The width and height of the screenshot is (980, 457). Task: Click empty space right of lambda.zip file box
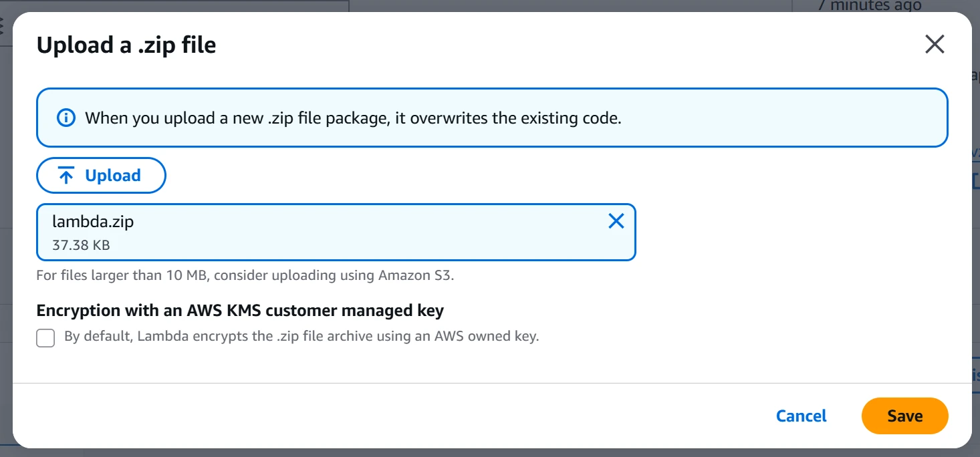click(789, 232)
